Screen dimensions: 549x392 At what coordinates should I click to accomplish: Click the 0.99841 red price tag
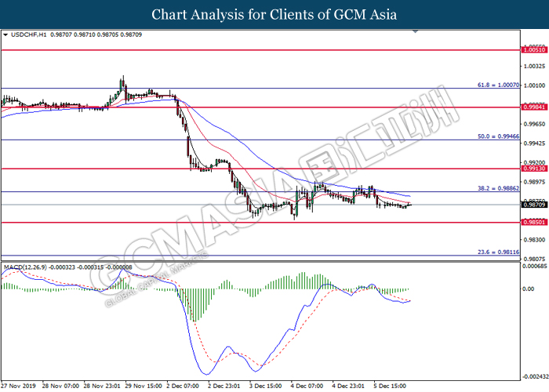click(x=533, y=107)
